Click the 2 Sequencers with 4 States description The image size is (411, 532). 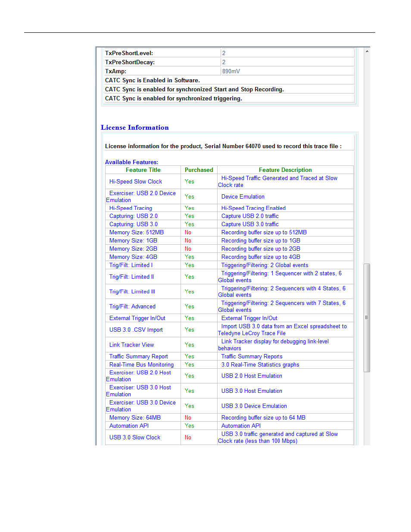282,292
